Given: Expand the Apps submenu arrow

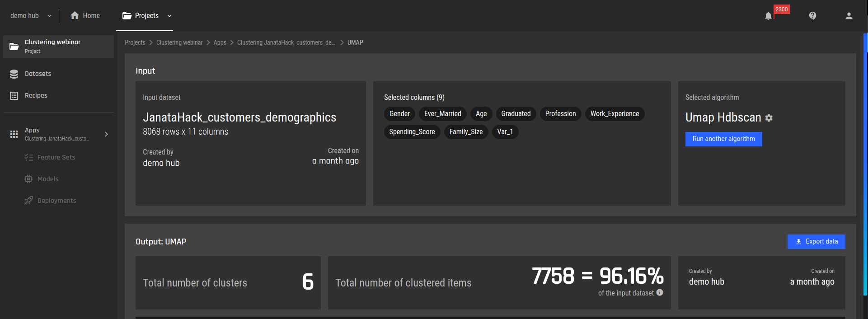Looking at the screenshot, I should pos(106,134).
